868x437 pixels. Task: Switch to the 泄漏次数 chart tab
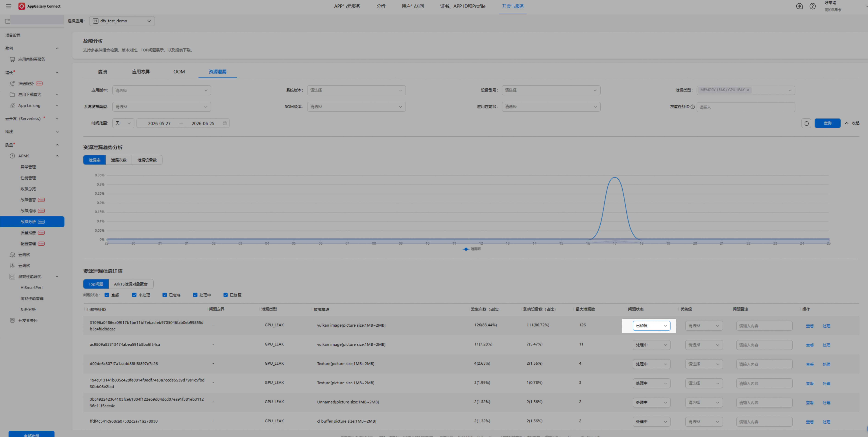[119, 160]
